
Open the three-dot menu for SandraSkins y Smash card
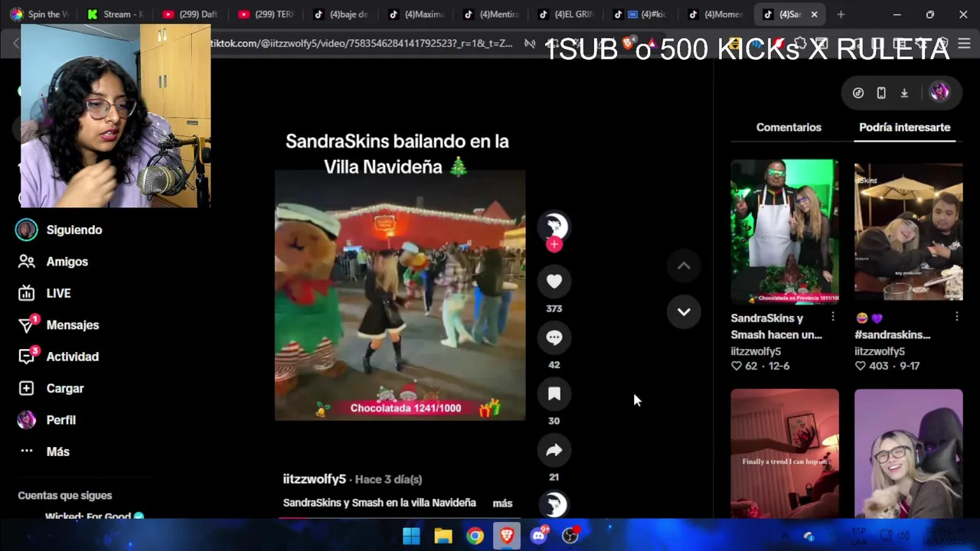[x=833, y=317]
